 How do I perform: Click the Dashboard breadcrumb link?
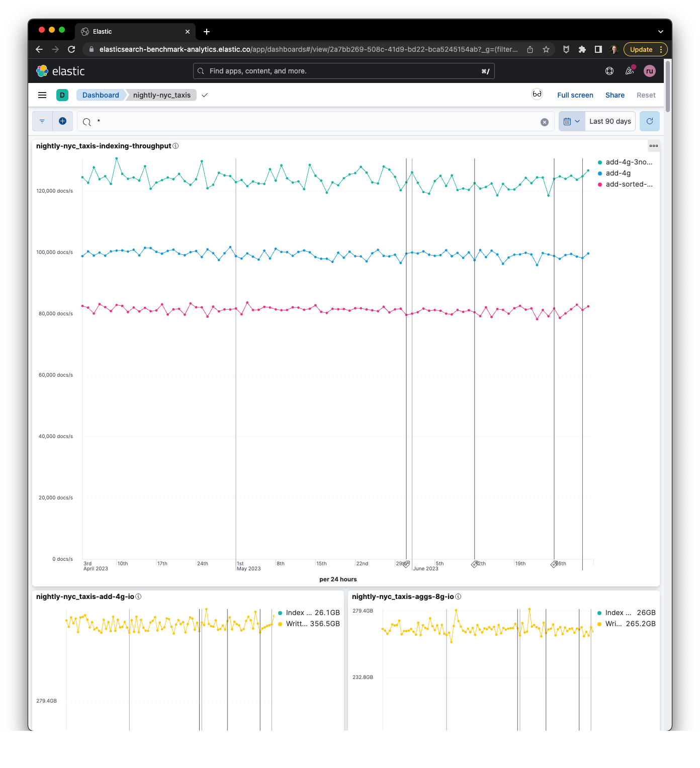(101, 95)
